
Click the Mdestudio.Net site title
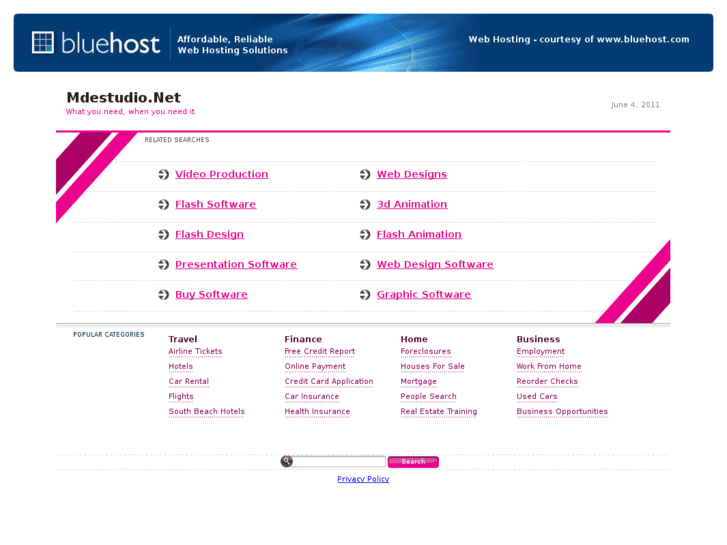(x=124, y=97)
